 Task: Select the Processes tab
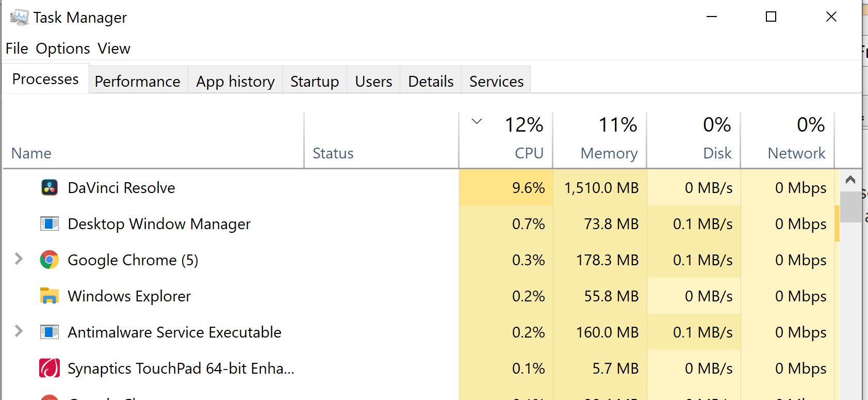coord(45,79)
